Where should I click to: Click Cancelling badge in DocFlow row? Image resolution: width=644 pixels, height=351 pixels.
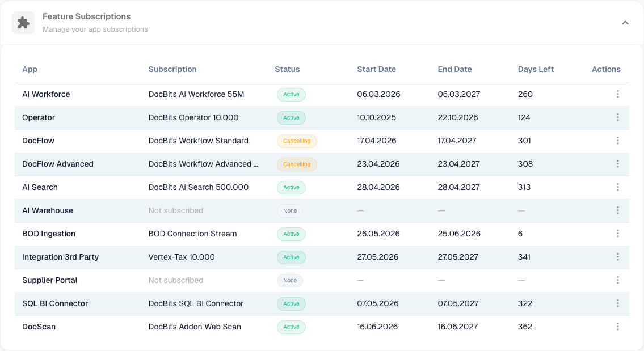297,141
